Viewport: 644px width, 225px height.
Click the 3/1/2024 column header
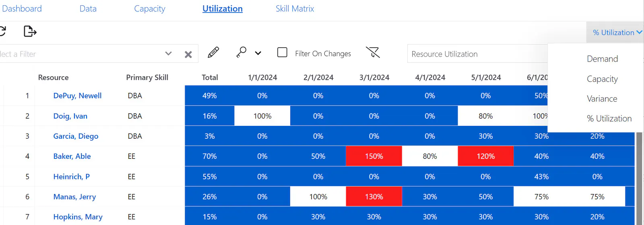(x=374, y=77)
